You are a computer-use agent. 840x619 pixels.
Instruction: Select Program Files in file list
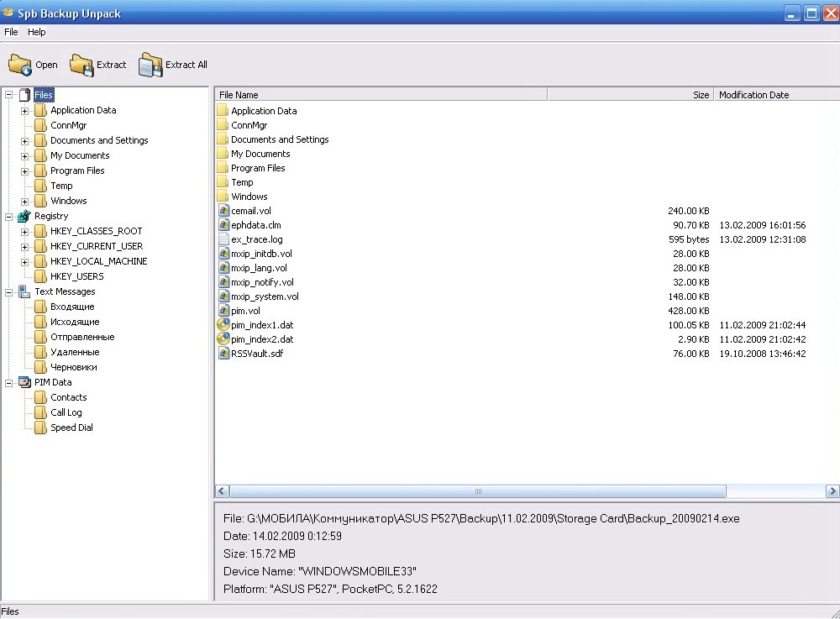(x=258, y=168)
